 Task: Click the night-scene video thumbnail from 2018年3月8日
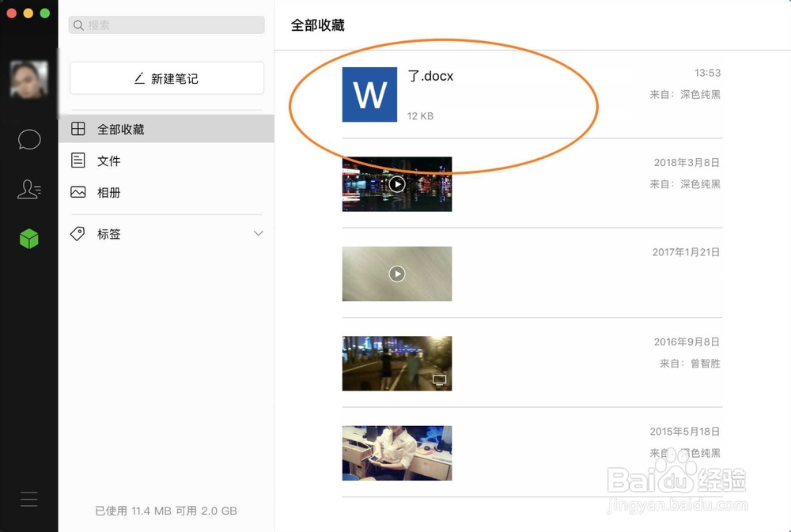point(396,184)
